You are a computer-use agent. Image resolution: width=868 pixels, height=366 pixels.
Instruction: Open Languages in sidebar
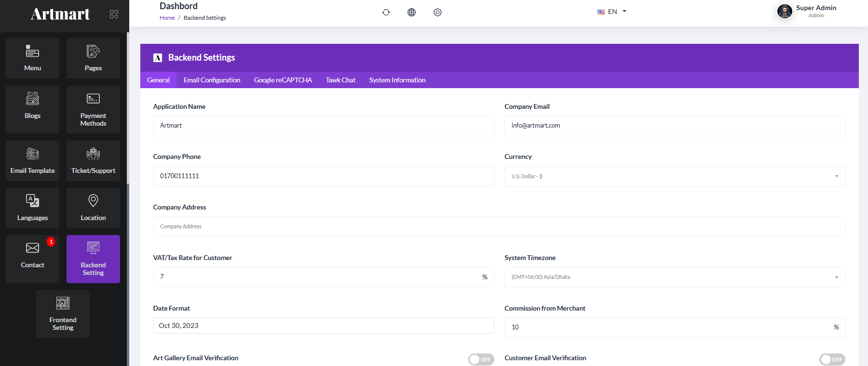[32, 208]
